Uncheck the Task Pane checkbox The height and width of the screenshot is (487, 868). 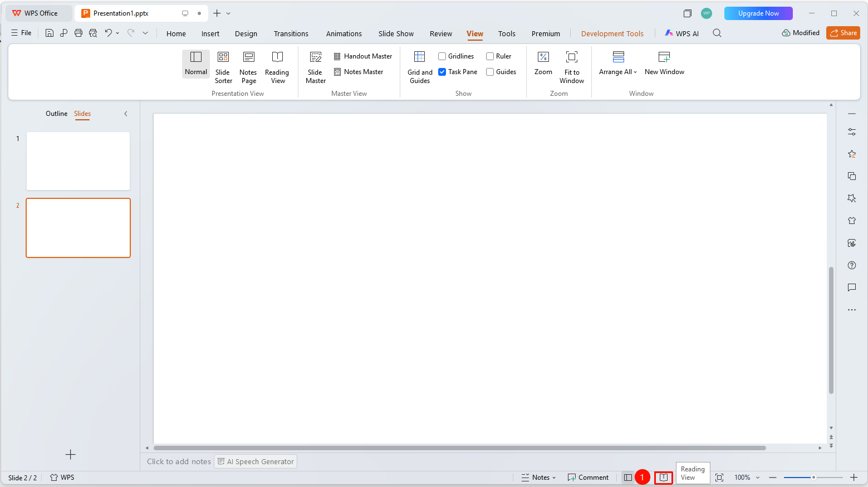click(x=442, y=72)
